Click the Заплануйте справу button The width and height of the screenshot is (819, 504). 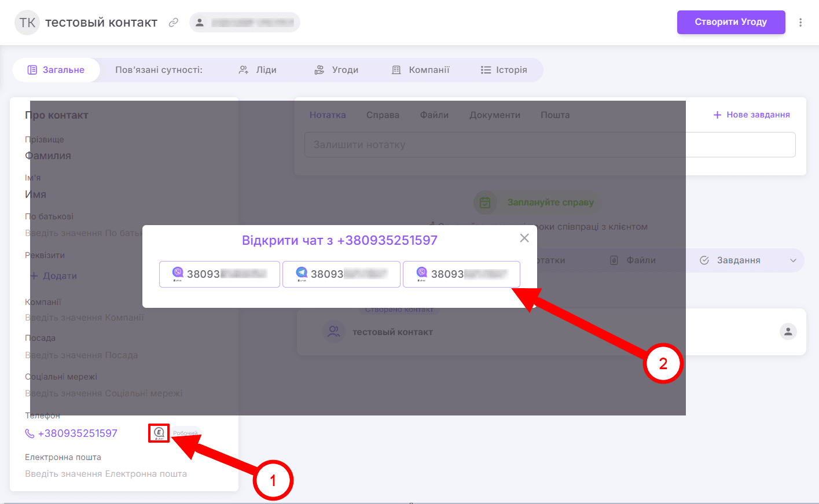[x=550, y=203]
